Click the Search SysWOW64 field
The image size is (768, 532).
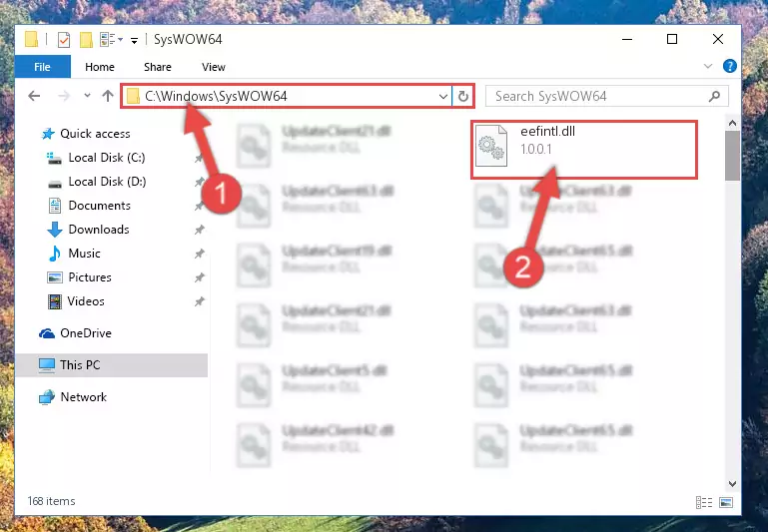point(606,96)
